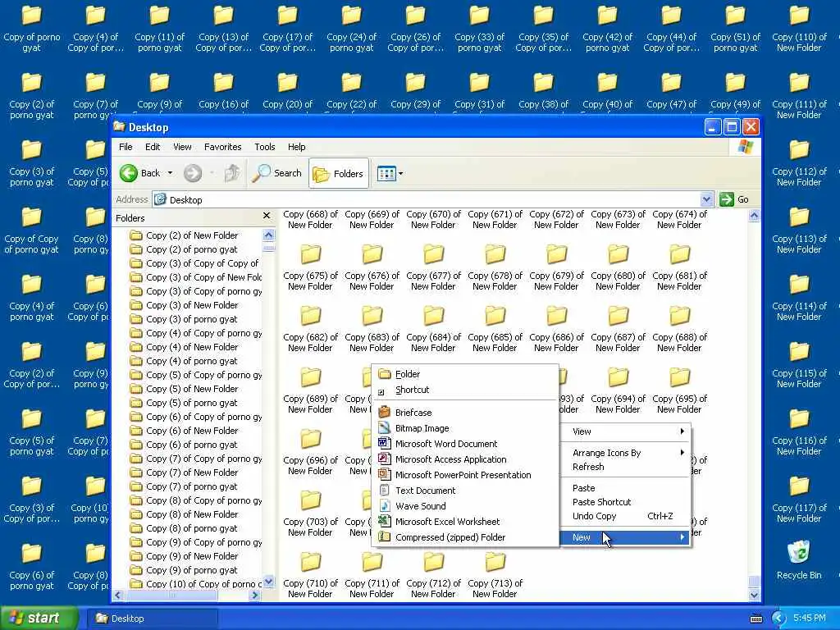The height and width of the screenshot is (630, 840).
Task: Create a new Microsoft Excel Worksheet
Action: (x=464, y=521)
